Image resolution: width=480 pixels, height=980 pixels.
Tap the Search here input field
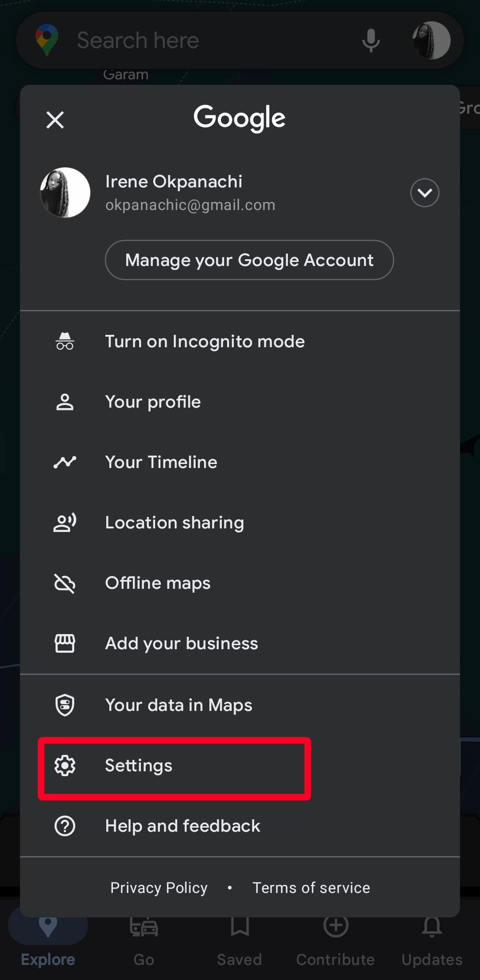(200, 41)
